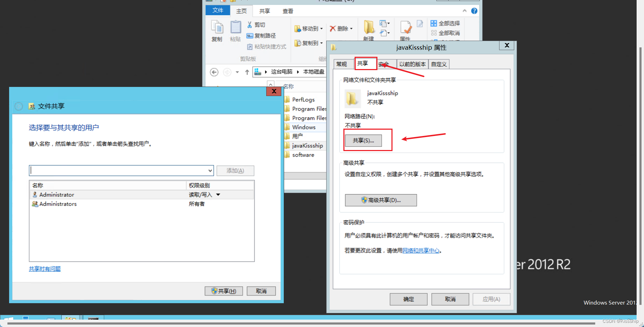Click the user name input field
Viewport: 644px width, 327px height.
click(119, 171)
